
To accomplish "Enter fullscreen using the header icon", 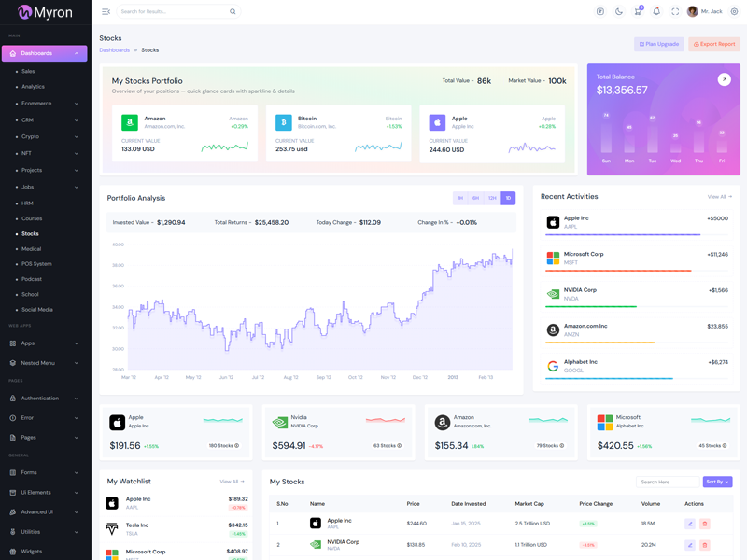I will click(675, 11).
